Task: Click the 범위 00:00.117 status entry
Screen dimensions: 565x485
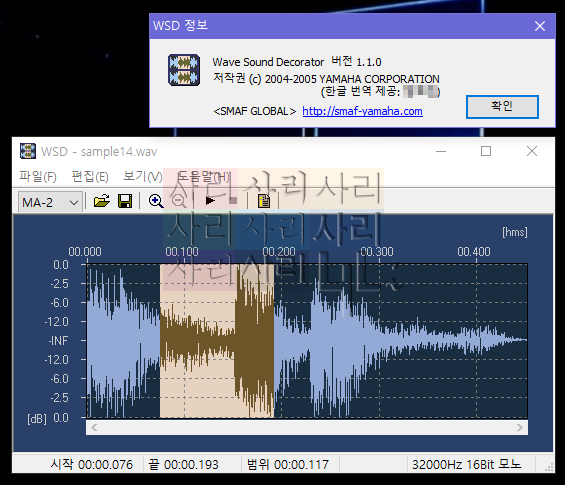Action: point(288,464)
